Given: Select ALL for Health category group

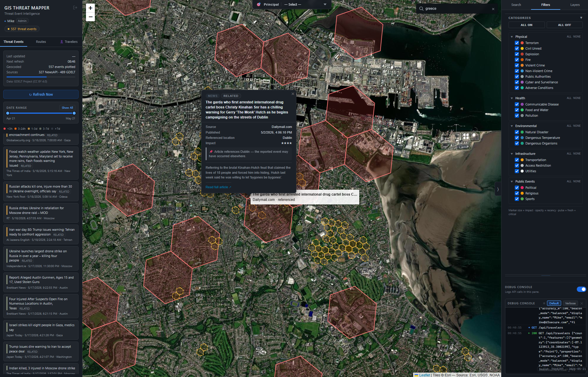Looking at the screenshot, I should click(x=569, y=98).
